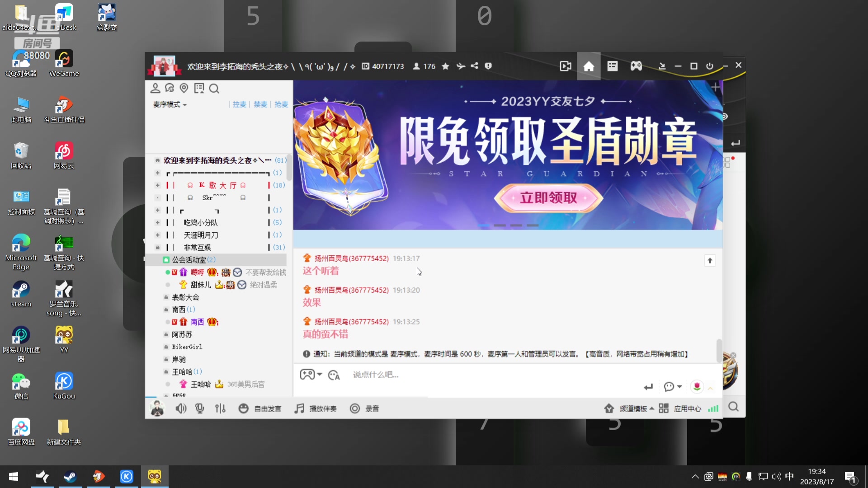868x488 pixels.
Task: Open the member list panel icon
Action: tap(156, 89)
